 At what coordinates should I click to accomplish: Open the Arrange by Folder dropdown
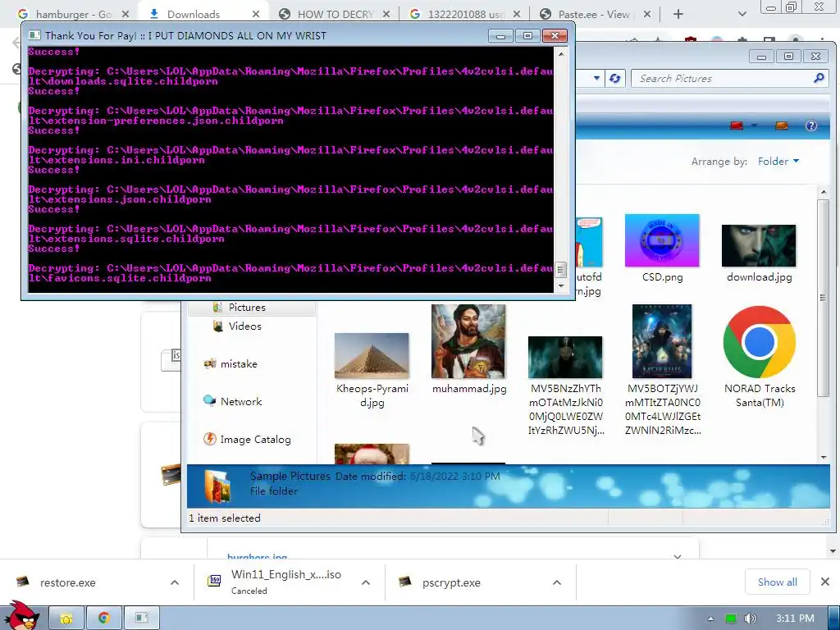click(778, 162)
